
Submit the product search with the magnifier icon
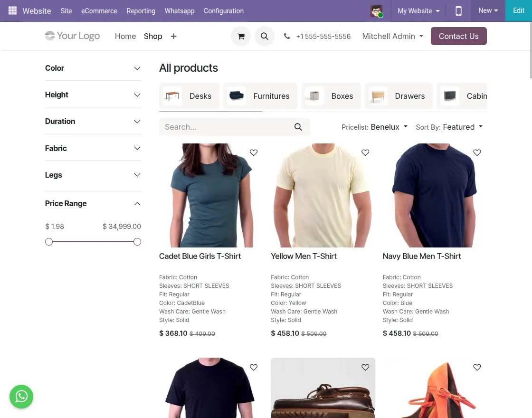tap(298, 127)
